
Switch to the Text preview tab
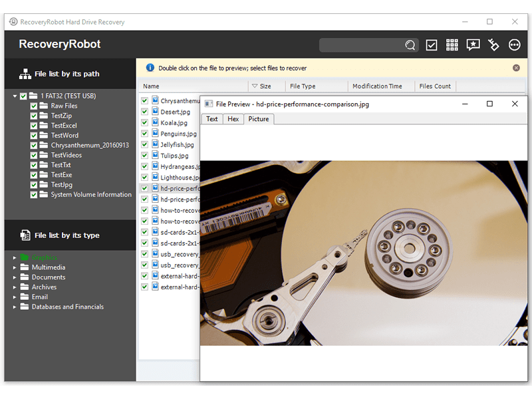tap(211, 119)
